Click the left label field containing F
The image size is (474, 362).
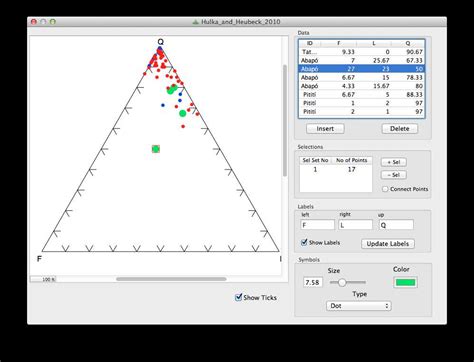pos(318,225)
